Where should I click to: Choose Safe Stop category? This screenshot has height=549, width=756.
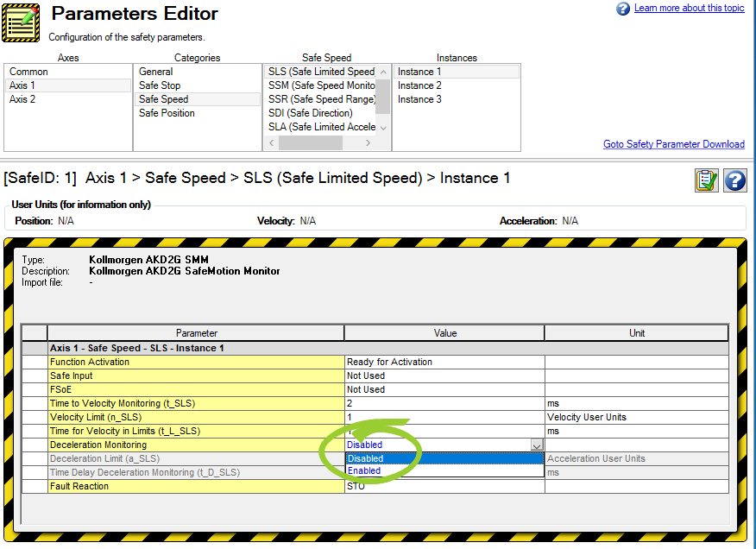198,85
